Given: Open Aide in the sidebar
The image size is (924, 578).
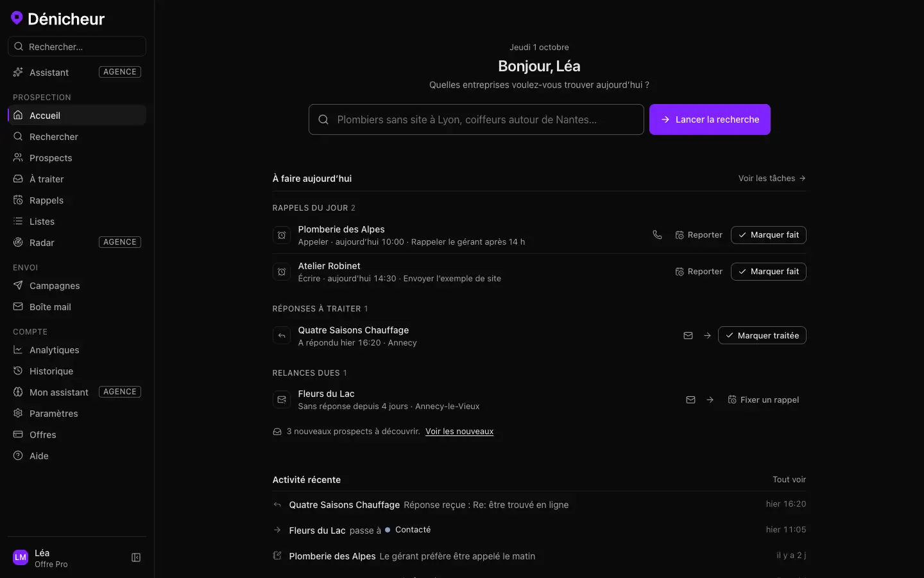Looking at the screenshot, I should [77, 456].
